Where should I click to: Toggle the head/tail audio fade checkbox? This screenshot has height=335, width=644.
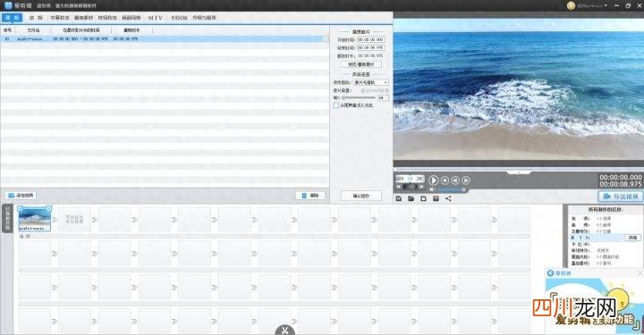click(x=336, y=105)
